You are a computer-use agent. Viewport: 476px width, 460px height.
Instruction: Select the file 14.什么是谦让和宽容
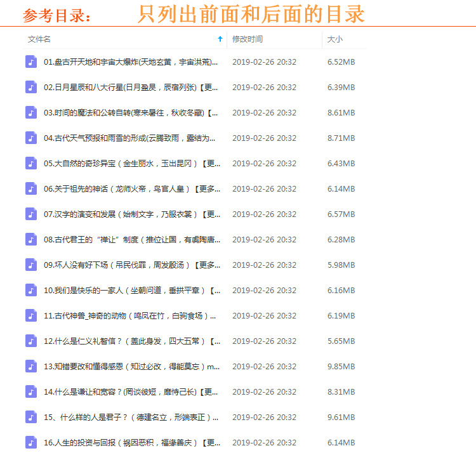[131, 391]
